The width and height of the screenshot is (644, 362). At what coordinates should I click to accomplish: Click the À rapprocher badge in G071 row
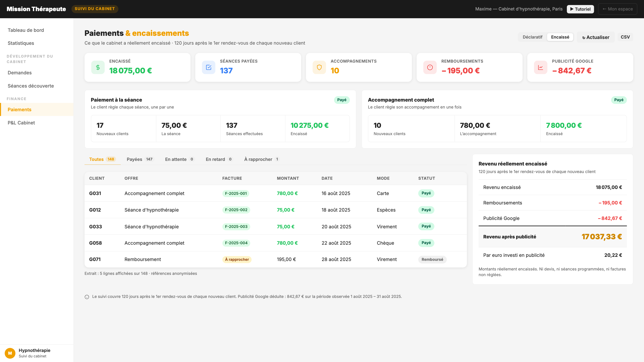pyautogui.click(x=237, y=260)
